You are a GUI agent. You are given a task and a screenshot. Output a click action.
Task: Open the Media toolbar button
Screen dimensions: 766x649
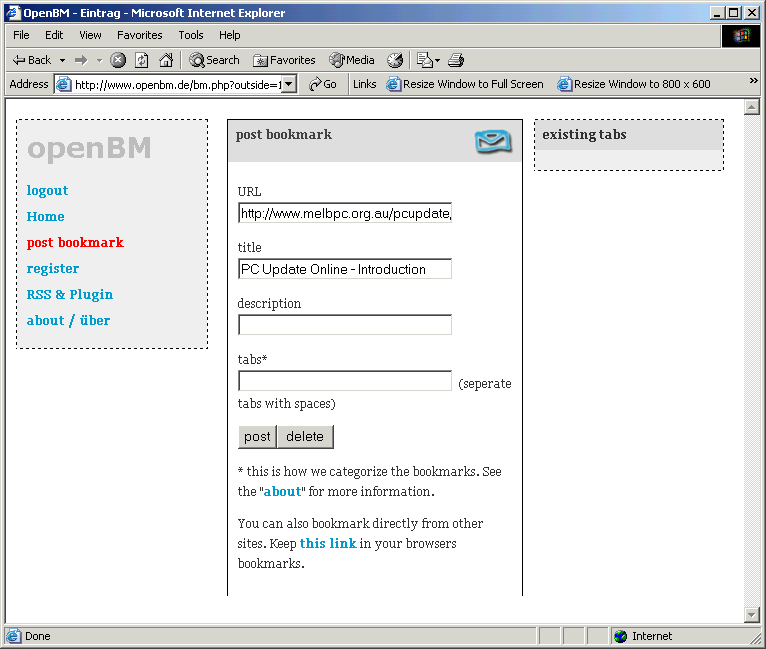tap(352, 60)
